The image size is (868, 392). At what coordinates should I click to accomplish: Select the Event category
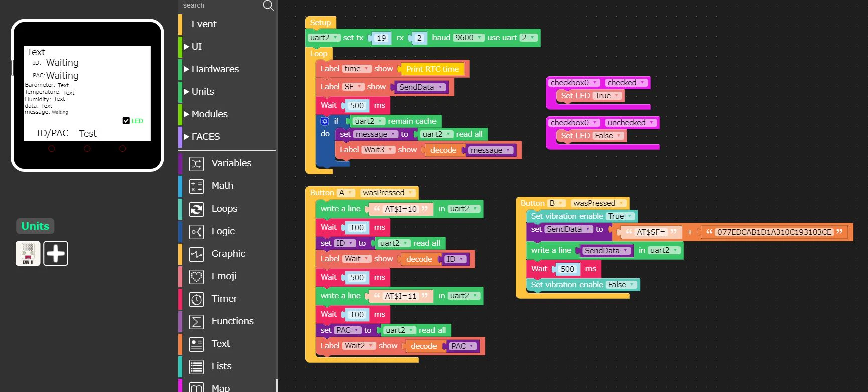(x=204, y=24)
